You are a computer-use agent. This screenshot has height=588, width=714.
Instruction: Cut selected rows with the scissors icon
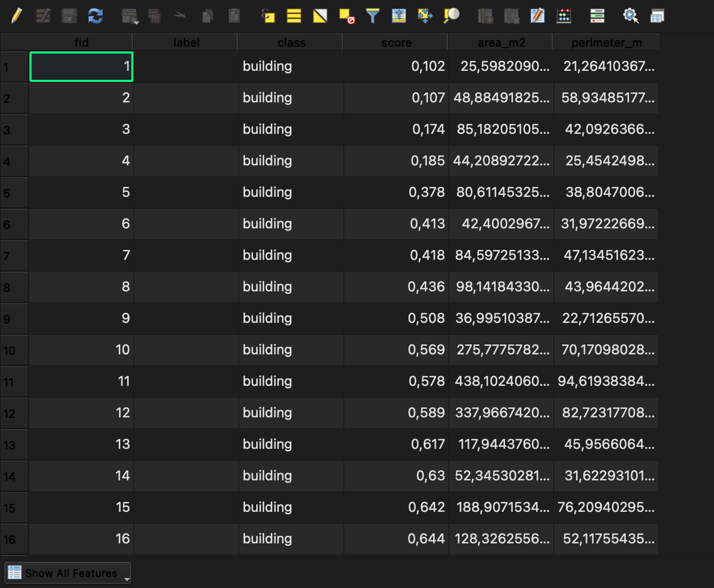pos(181,16)
